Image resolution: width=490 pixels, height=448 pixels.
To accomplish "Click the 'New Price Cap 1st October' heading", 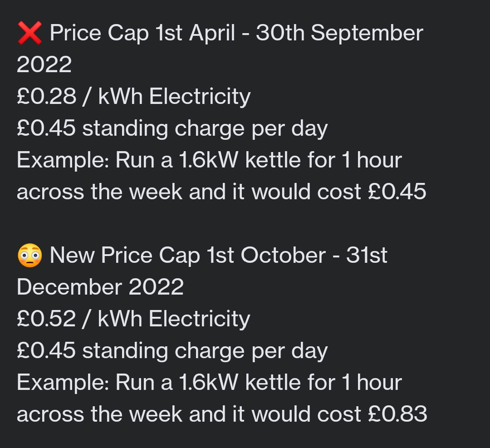I will pyautogui.click(x=188, y=256).
